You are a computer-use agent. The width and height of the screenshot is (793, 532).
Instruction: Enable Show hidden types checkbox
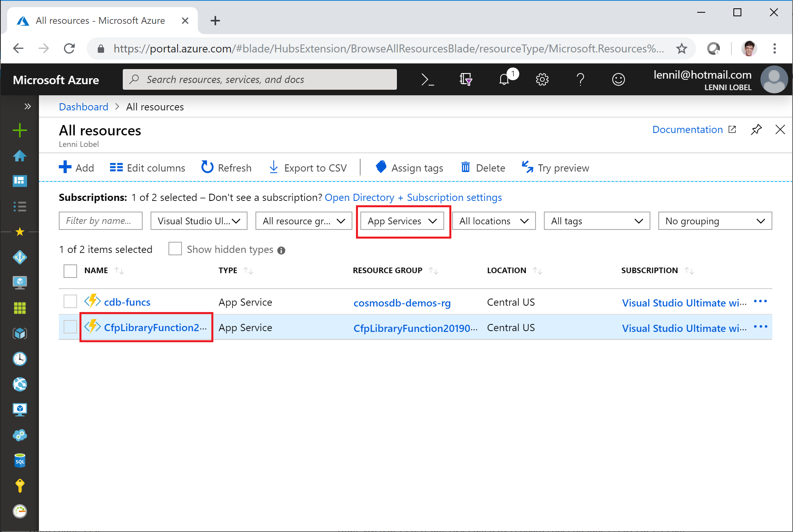coord(175,249)
